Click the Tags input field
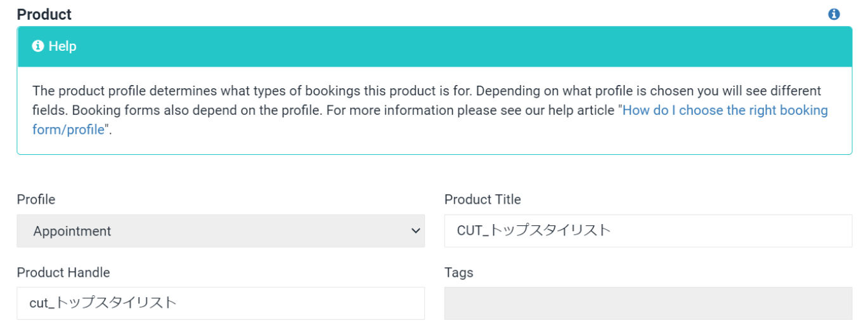 tap(648, 303)
